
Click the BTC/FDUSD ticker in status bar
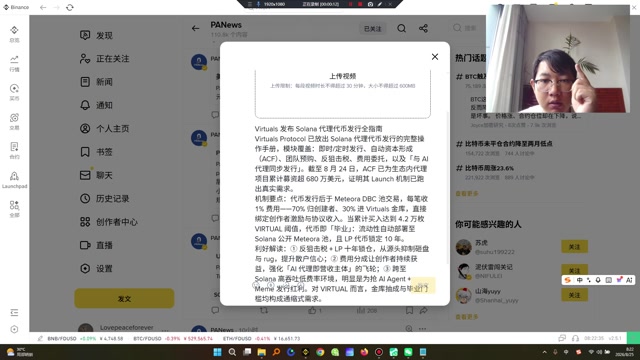click(173, 338)
